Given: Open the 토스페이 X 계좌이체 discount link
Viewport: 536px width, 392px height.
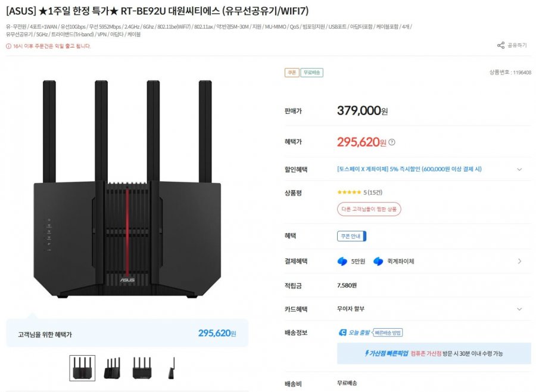Looking at the screenshot, I should tap(409, 169).
